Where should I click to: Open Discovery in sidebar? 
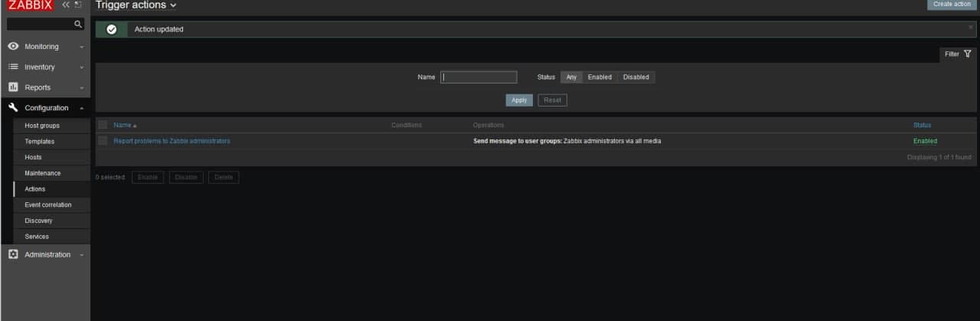(38, 221)
